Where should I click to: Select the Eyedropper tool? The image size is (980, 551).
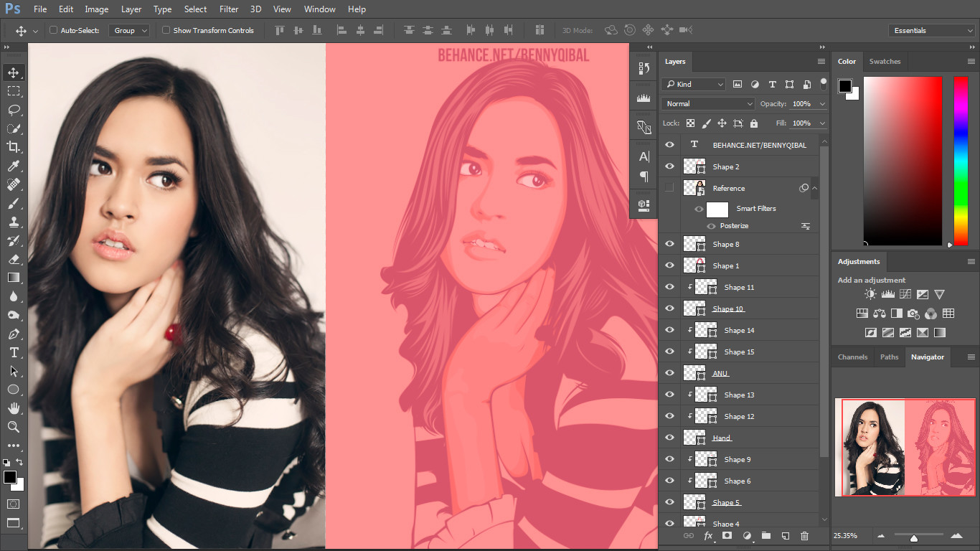[x=14, y=166]
